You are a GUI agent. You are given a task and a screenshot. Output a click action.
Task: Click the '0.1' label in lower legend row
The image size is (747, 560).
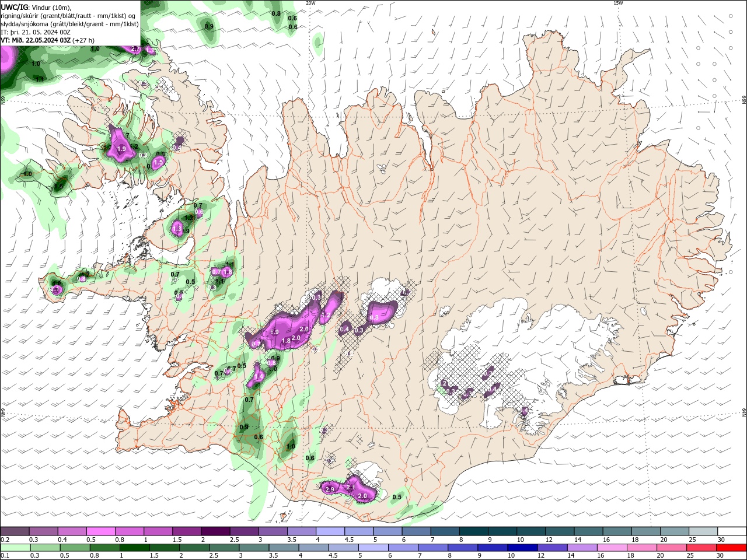coord(4,556)
